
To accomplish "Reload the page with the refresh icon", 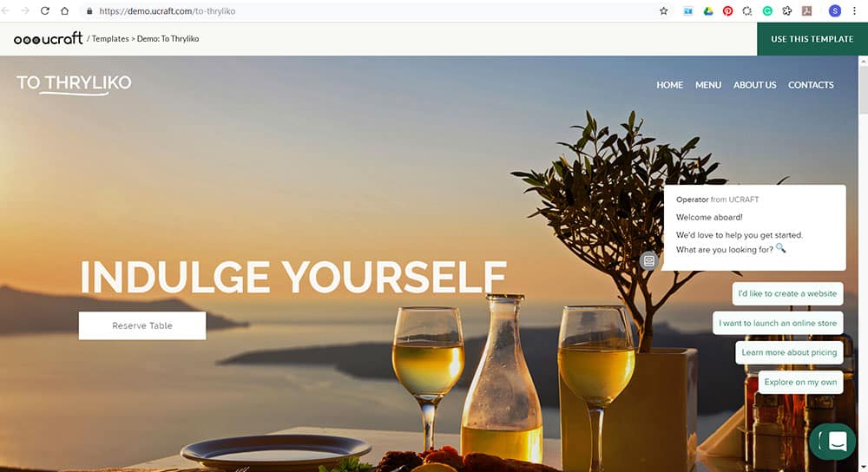I will 45,11.
